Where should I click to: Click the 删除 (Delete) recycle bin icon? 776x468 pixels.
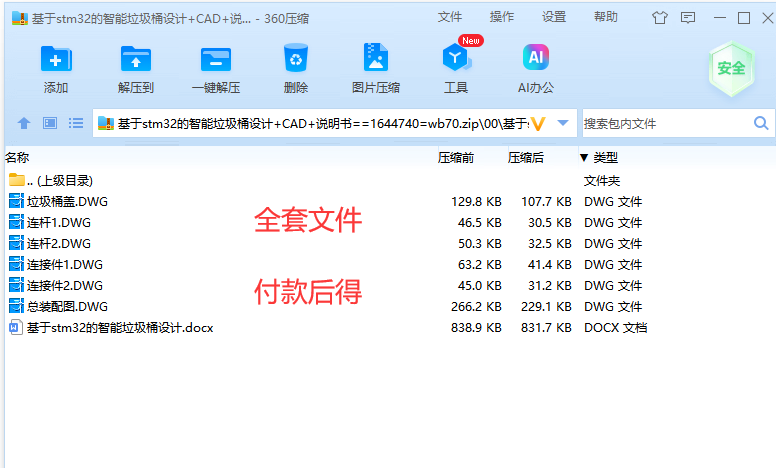[296, 58]
